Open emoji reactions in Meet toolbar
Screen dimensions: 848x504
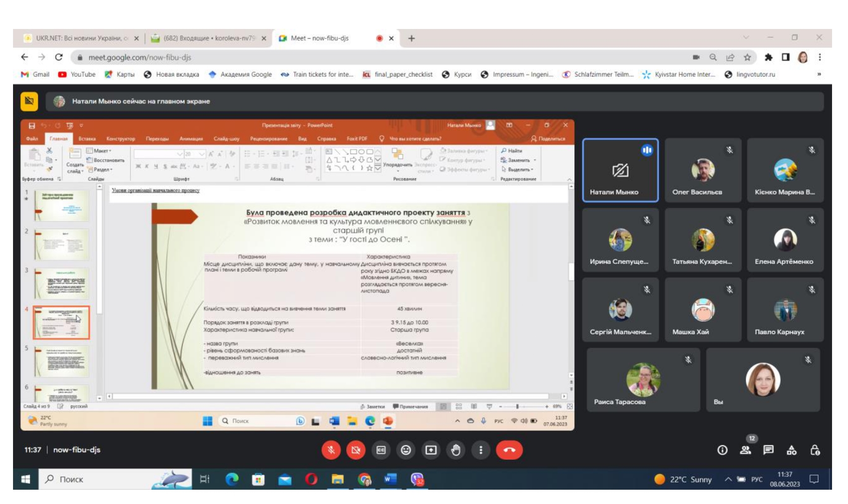[x=406, y=450]
